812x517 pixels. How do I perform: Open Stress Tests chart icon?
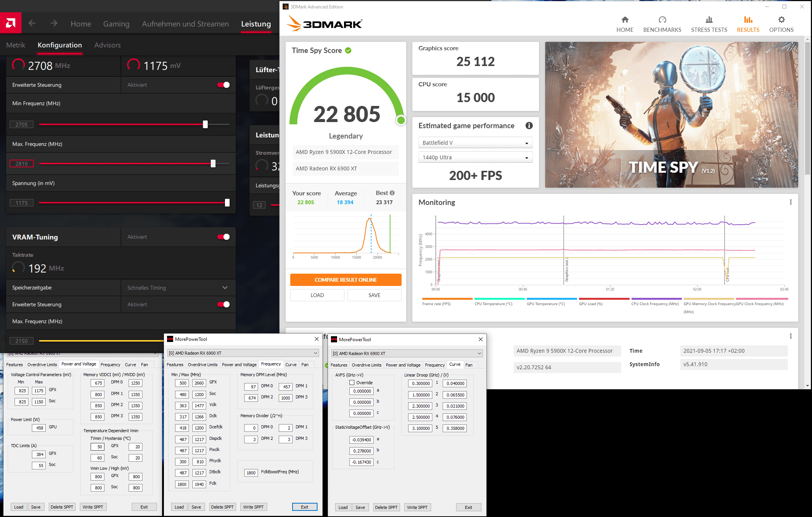click(x=709, y=20)
